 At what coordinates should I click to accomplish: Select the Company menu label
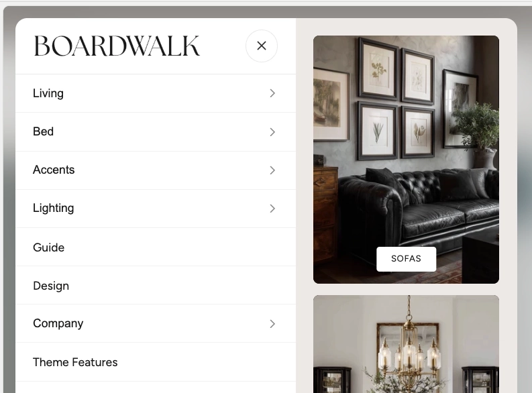[x=58, y=323]
